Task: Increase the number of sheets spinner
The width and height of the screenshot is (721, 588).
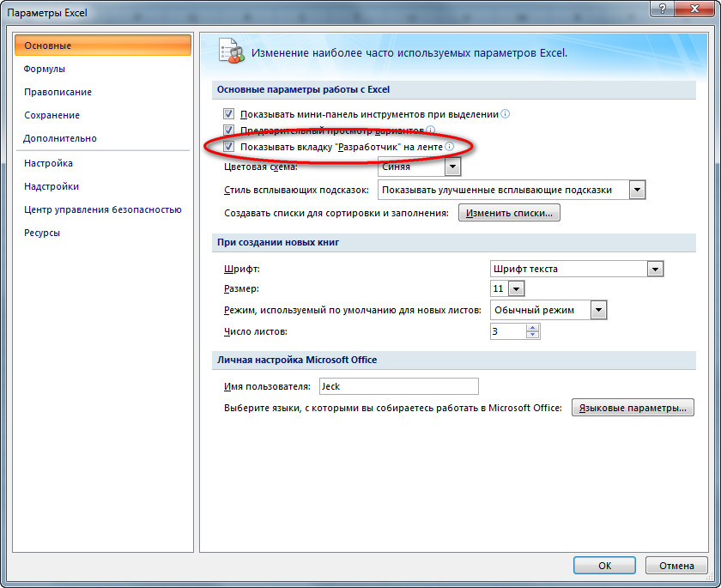Action: point(532,327)
